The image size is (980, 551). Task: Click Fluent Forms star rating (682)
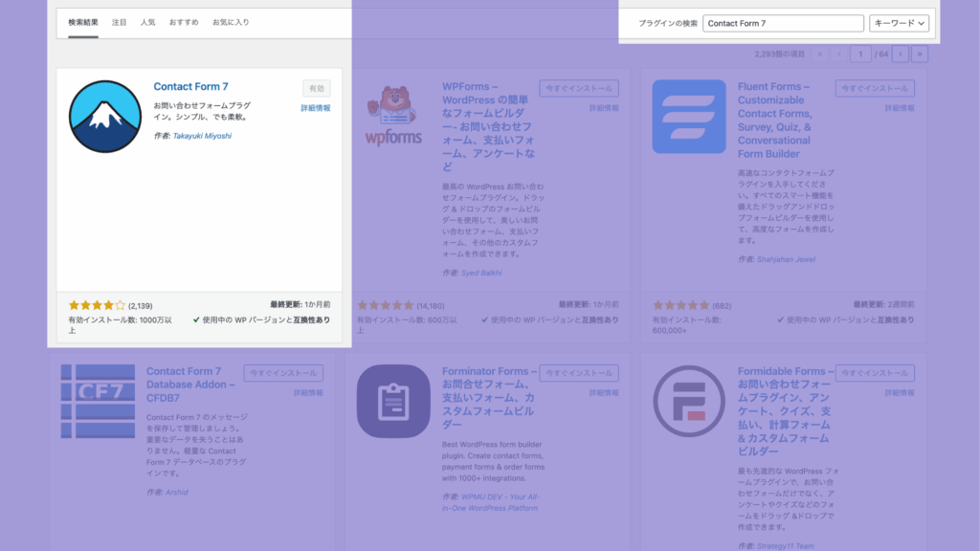(681, 305)
